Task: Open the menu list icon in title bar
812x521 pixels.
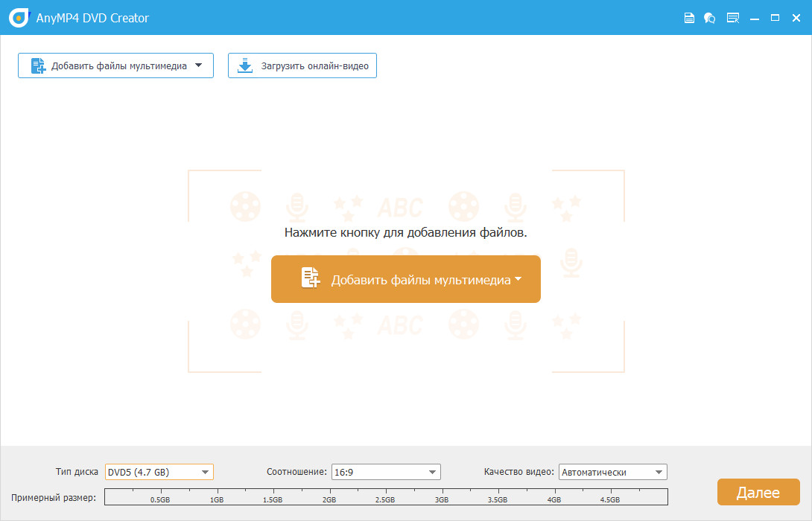Action: coord(733,18)
